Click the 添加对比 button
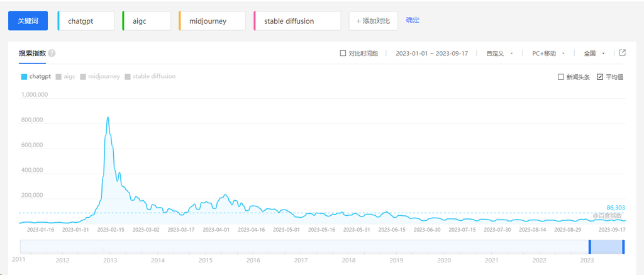The width and height of the screenshot is (644, 275). tap(374, 21)
